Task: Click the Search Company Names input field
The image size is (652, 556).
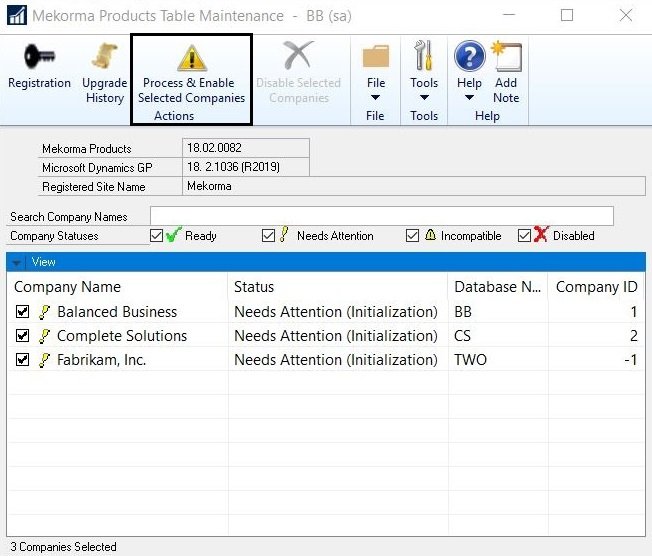Action: [382, 216]
